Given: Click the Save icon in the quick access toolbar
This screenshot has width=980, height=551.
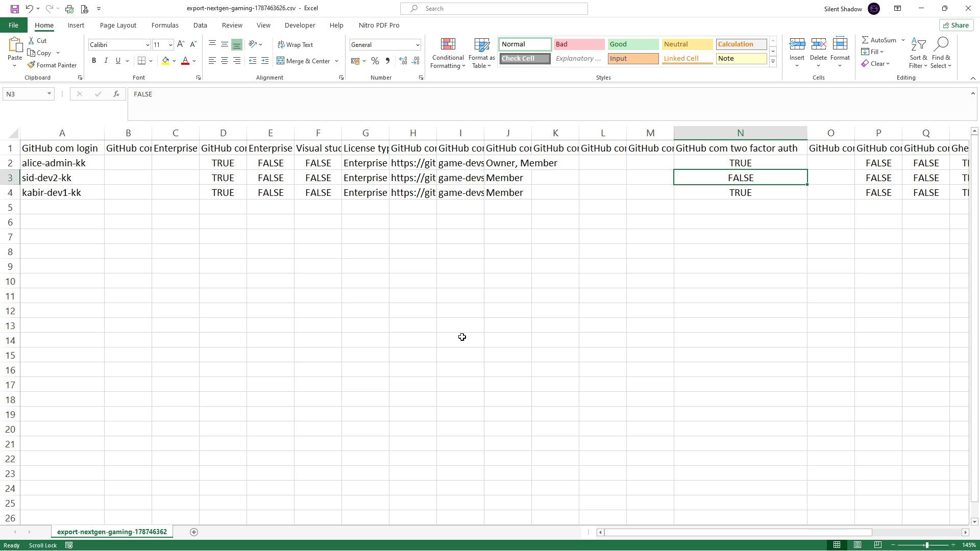Looking at the screenshot, I should [14, 9].
